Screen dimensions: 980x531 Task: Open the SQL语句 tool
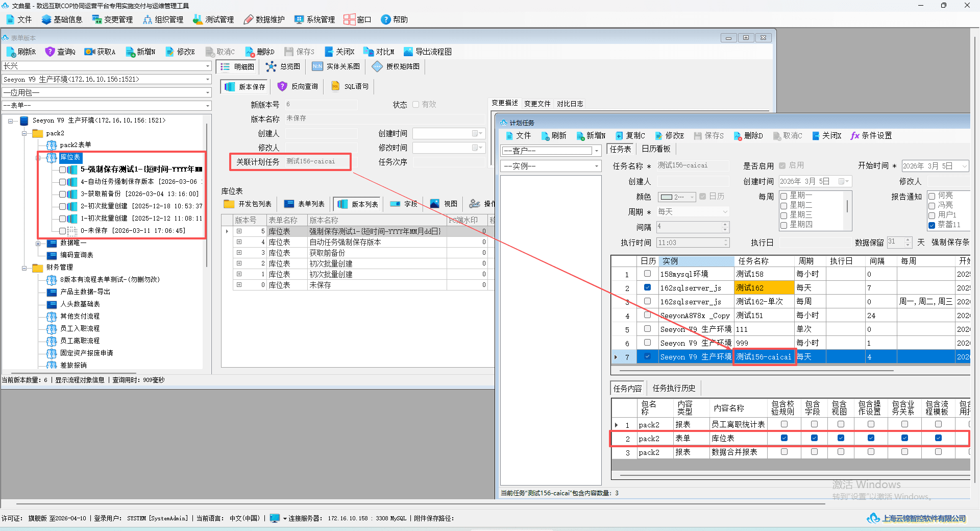[350, 86]
